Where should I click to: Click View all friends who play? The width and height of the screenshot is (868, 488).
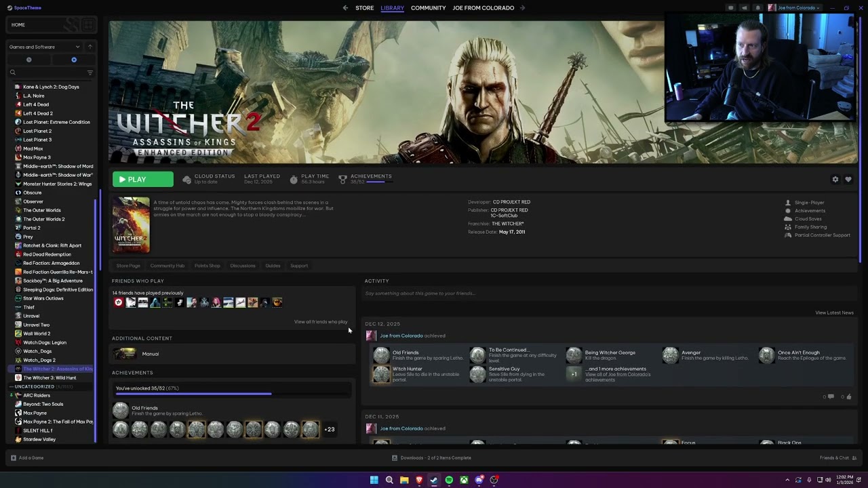coord(321,322)
